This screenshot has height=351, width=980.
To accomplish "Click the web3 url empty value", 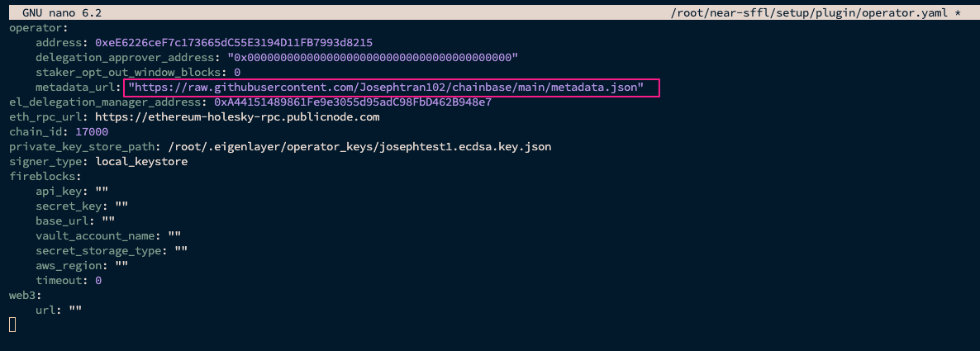I will tap(75, 311).
